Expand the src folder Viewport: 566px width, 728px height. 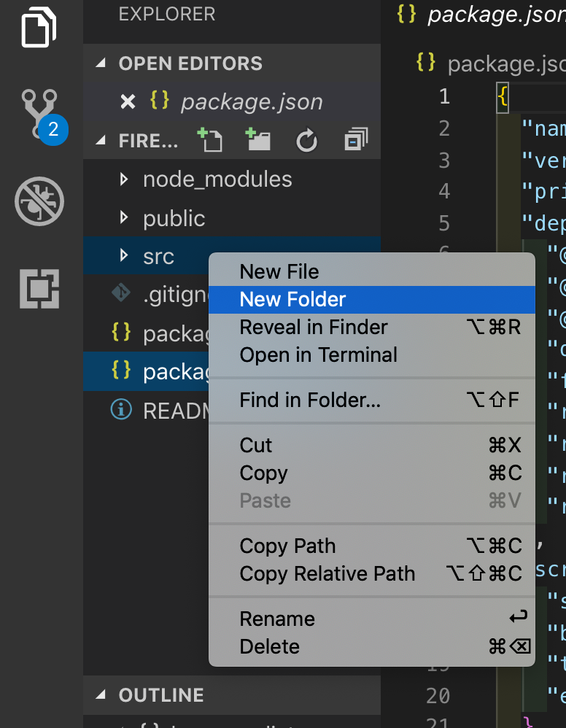click(x=125, y=256)
